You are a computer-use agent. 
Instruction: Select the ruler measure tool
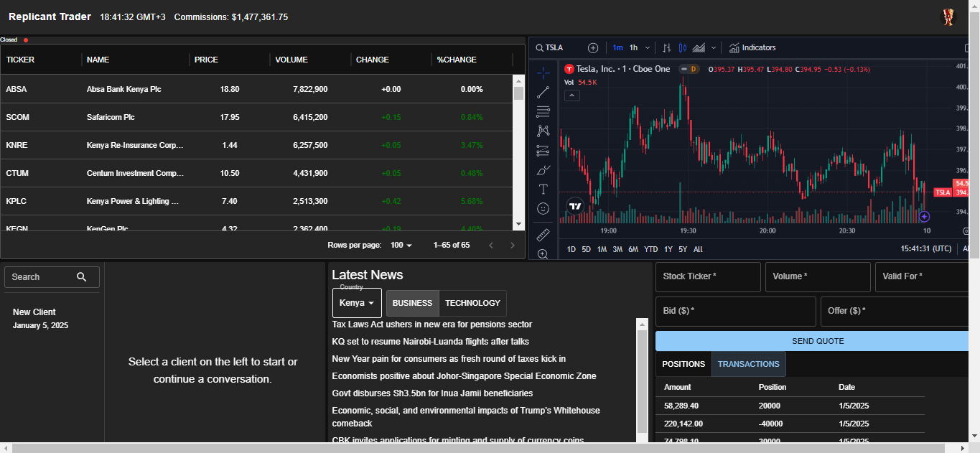[543, 234]
